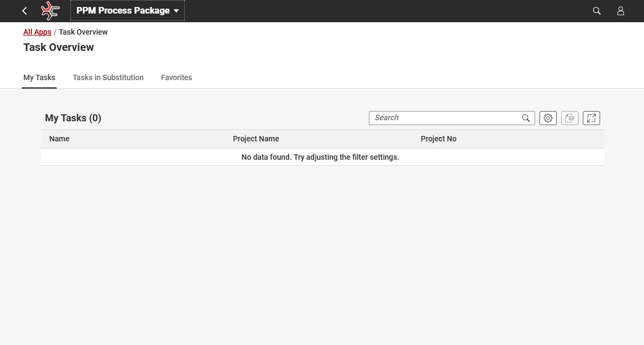Click the 'No data found' table row
644x345 pixels.
(x=320, y=157)
